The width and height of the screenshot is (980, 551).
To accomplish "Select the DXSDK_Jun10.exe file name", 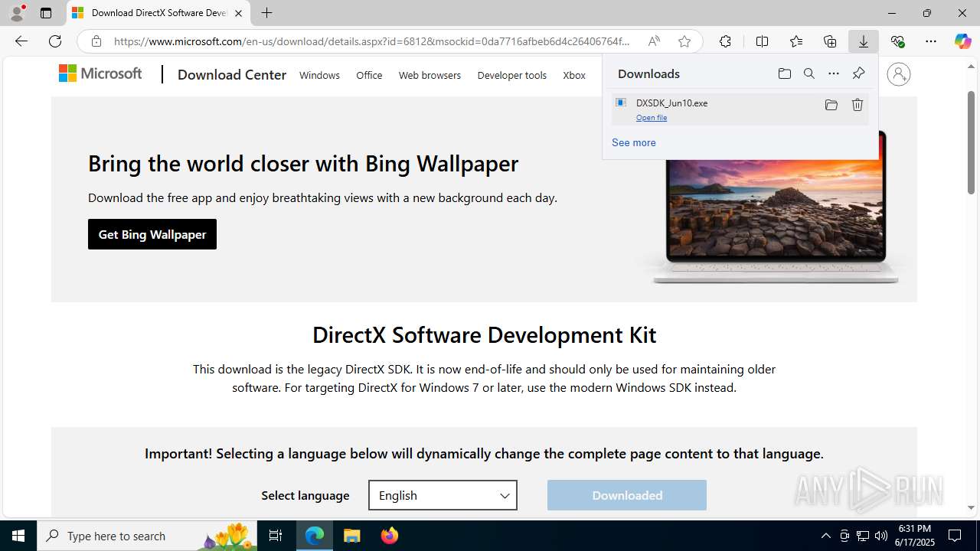I will 671,103.
